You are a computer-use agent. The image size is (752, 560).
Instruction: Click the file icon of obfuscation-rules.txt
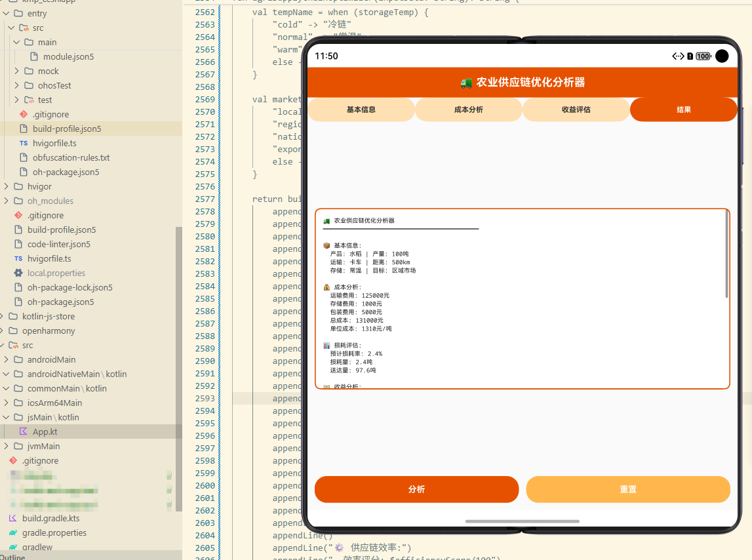[x=24, y=157]
